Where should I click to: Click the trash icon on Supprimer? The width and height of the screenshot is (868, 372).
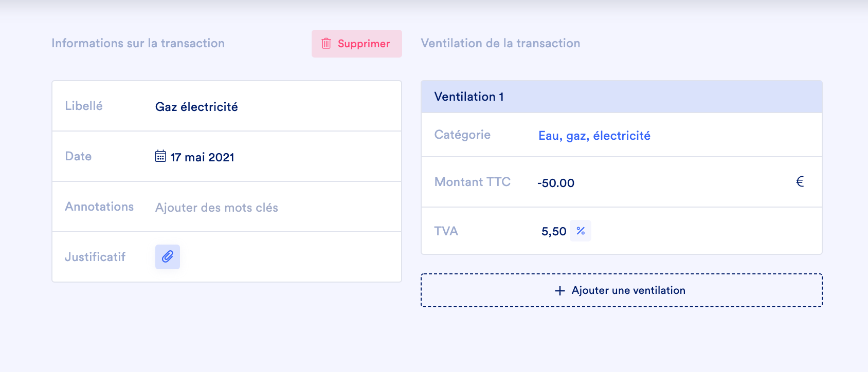point(326,44)
